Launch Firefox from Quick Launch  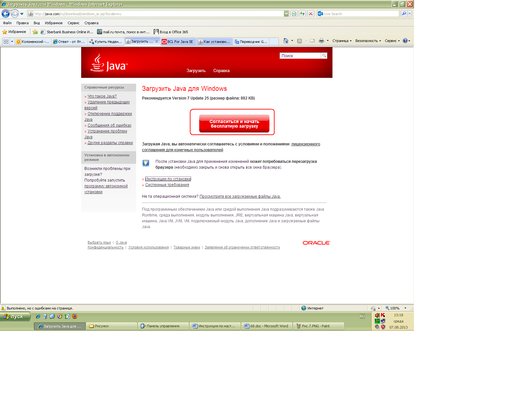pyautogui.click(x=75, y=316)
